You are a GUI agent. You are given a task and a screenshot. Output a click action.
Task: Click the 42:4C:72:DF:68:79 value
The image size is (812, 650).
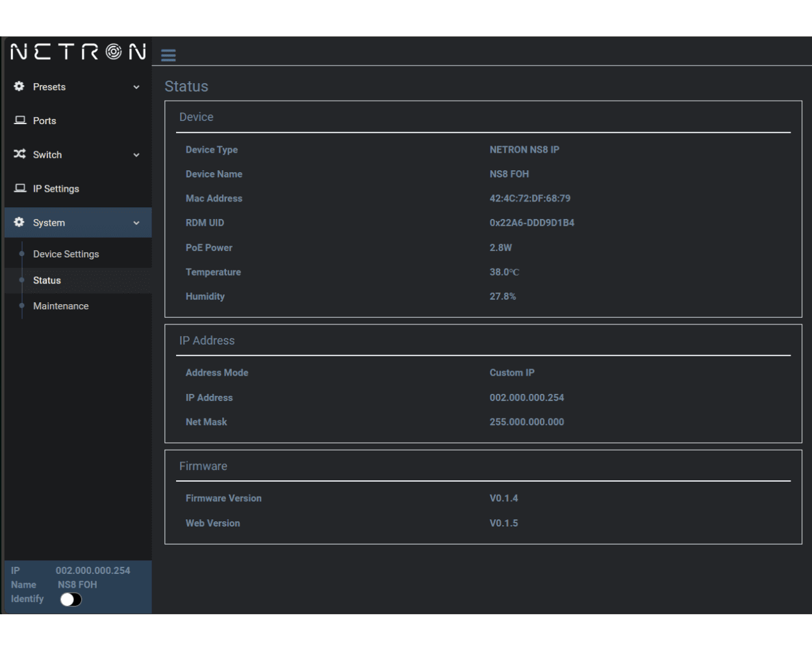pos(530,198)
